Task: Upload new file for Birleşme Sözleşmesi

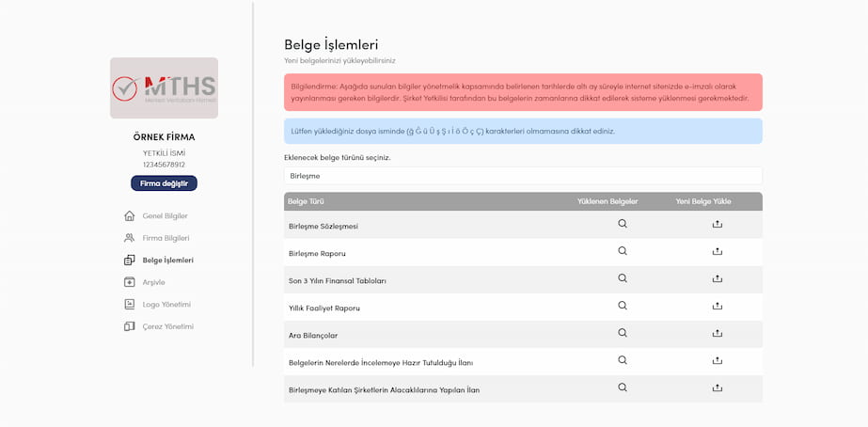Action: point(718,224)
